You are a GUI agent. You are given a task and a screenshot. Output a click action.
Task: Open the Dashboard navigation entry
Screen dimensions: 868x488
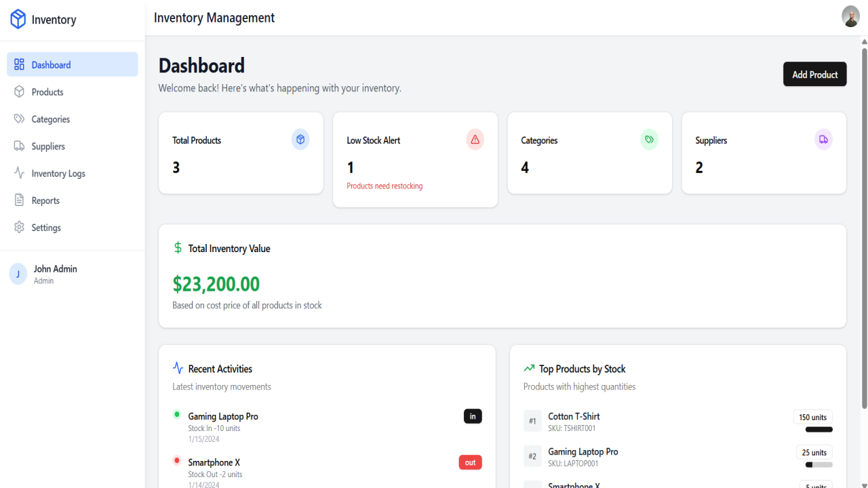pyautogui.click(x=51, y=64)
